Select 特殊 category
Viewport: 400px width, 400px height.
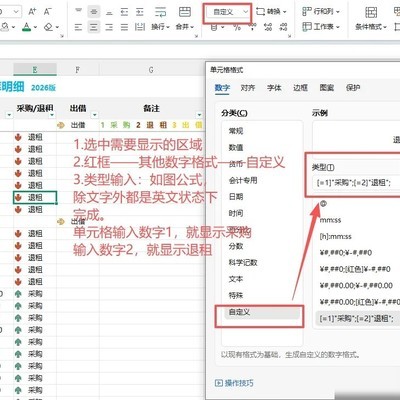236,295
